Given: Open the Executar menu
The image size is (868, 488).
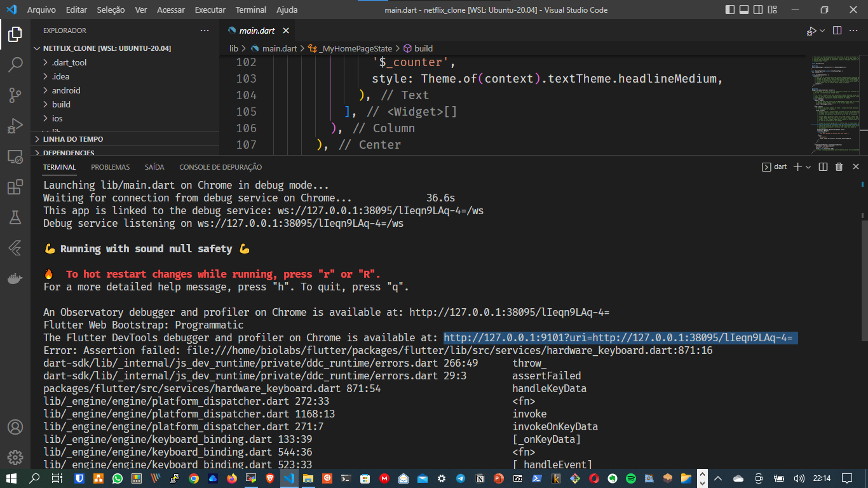Looking at the screenshot, I should click(210, 10).
